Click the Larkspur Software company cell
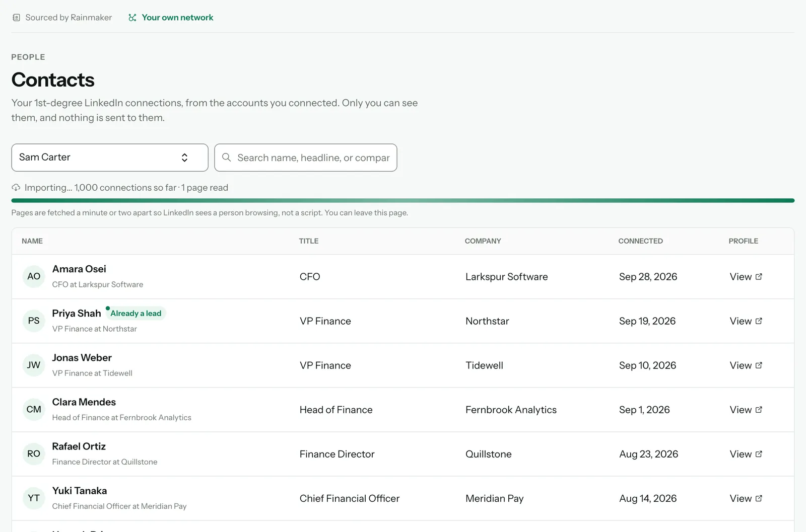806x532 pixels. click(506, 277)
